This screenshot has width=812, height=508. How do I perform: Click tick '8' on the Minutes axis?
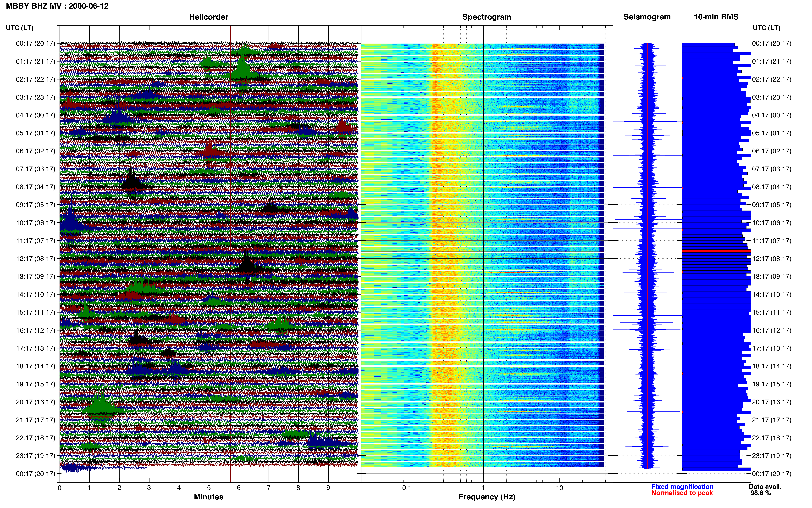(298, 488)
